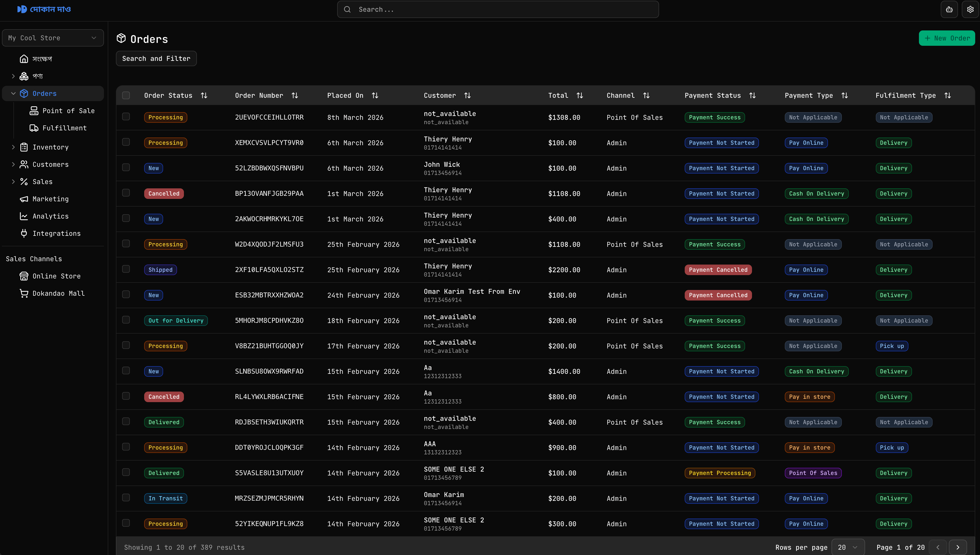Open the Orders section icon in sidebar
Viewport: 980px width, 555px height.
click(x=24, y=93)
